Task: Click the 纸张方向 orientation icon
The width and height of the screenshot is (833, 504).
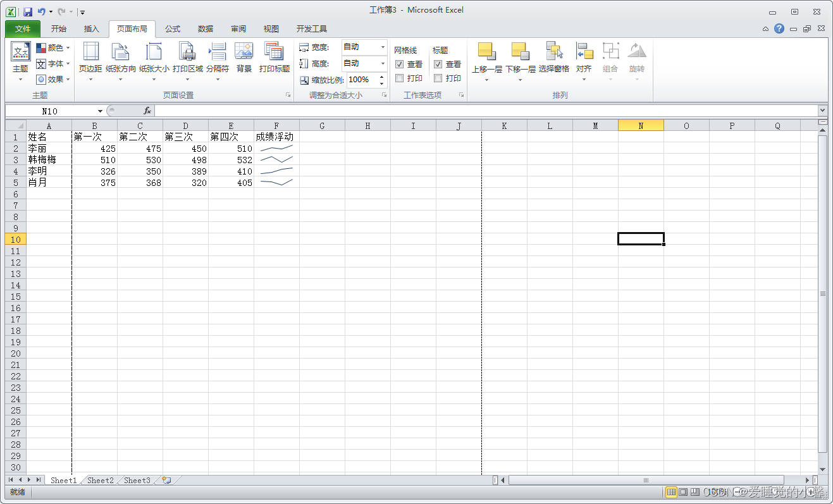Action: [x=120, y=52]
